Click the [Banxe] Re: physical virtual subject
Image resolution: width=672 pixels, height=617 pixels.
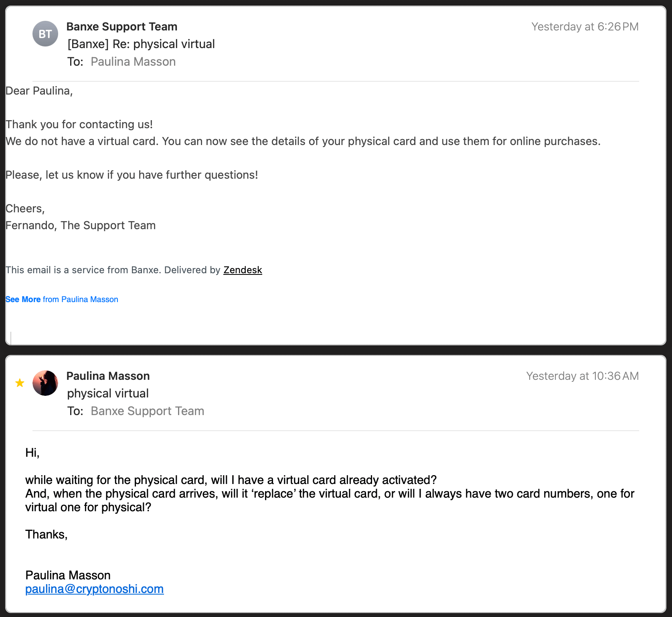tap(141, 44)
